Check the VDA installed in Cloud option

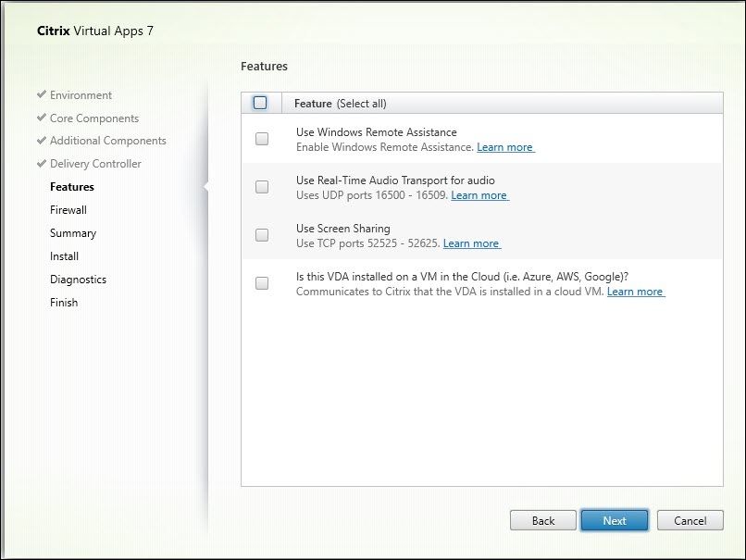tap(262, 283)
